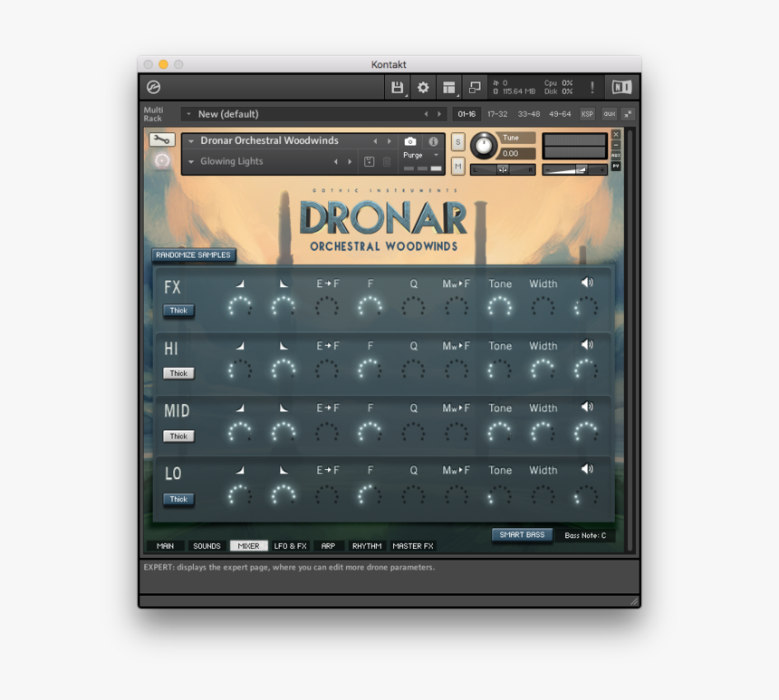Open Kontakt options via gear icon
The height and width of the screenshot is (700, 779).
[x=423, y=88]
